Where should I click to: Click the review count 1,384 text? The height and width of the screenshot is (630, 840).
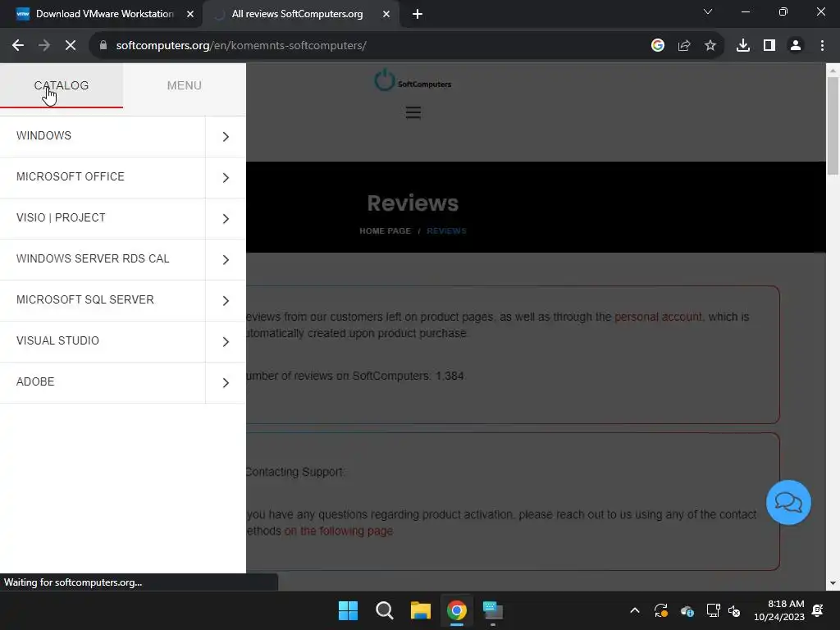(x=450, y=376)
